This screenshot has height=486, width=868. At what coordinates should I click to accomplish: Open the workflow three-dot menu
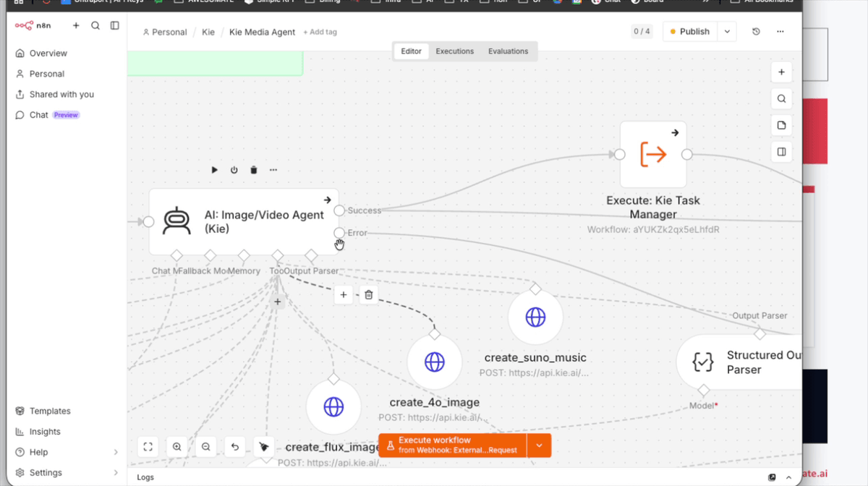click(780, 31)
